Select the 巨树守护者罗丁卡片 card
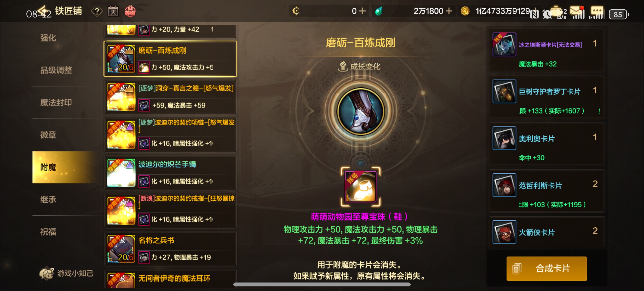The width and height of the screenshot is (644, 291). point(546,98)
